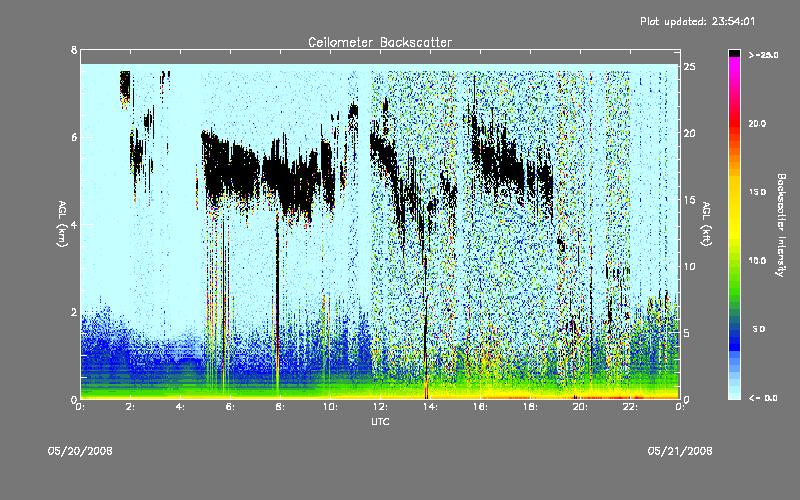The width and height of the screenshot is (800, 500).
Task: Select the 'Backscatter Intensity' colorbar label
Action: pos(781,225)
